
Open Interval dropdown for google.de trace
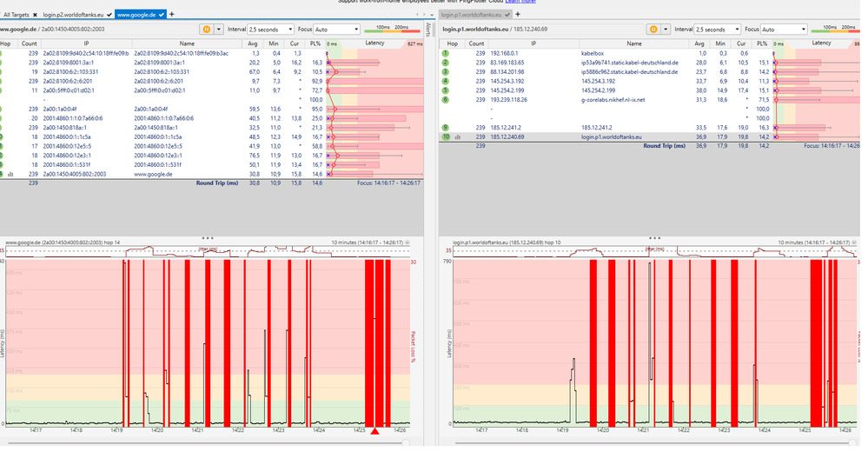(x=269, y=29)
